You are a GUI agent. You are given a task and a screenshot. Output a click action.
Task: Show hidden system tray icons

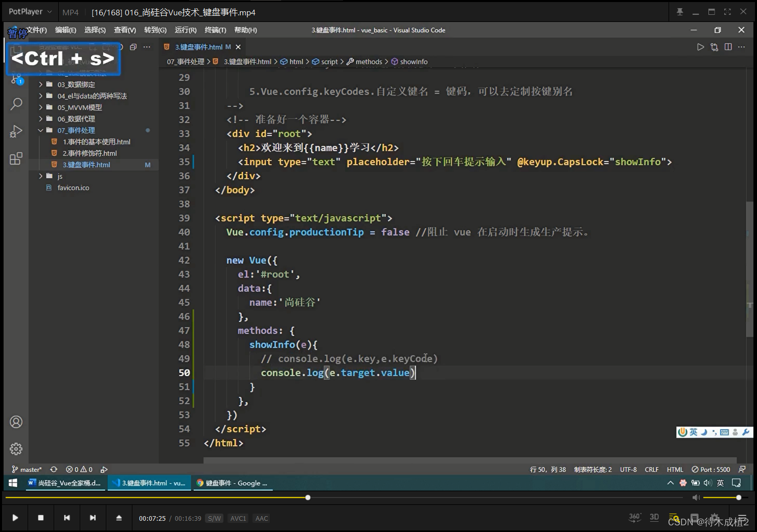pyautogui.click(x=670, y=483)
